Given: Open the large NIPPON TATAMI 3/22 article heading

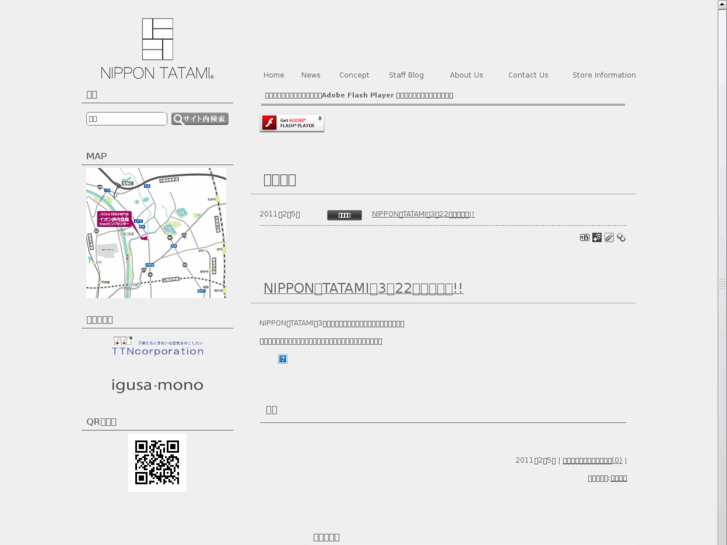Looking at the screenshot, I should pos(363,288).
